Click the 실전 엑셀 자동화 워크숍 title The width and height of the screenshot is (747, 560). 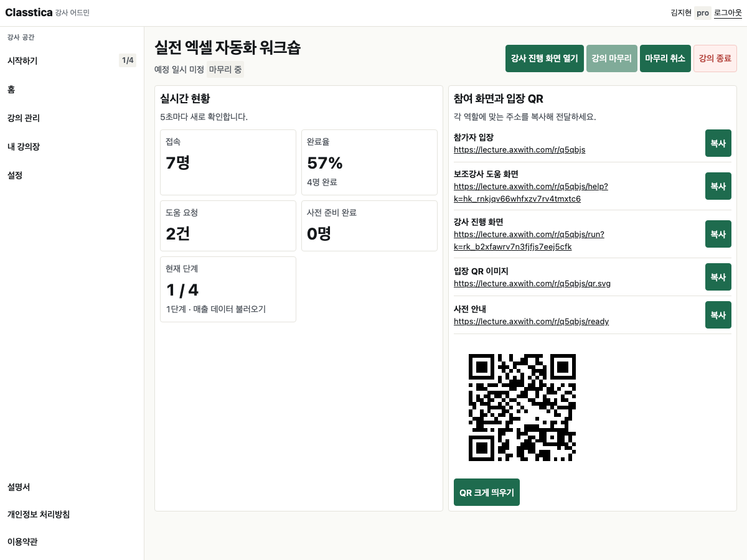coord(227,47)
